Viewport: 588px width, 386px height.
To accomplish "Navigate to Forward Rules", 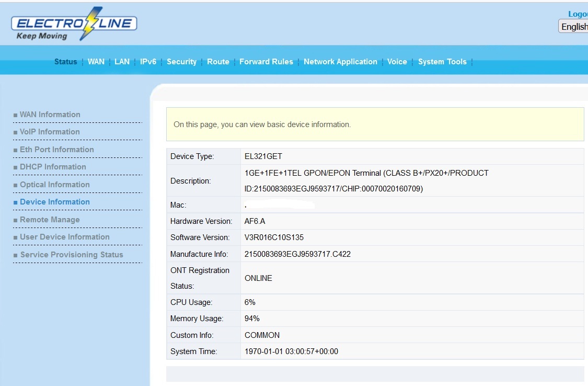I will point(266,62).
